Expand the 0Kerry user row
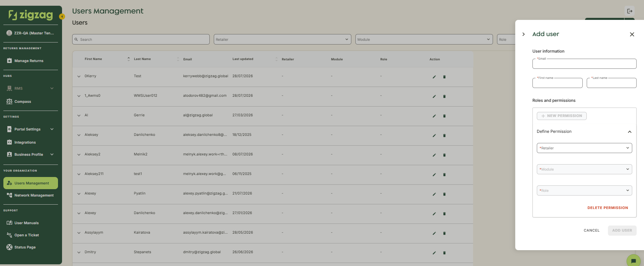Image resolution: width=644 pixels, height=266 pixels. tap(79, 77)
